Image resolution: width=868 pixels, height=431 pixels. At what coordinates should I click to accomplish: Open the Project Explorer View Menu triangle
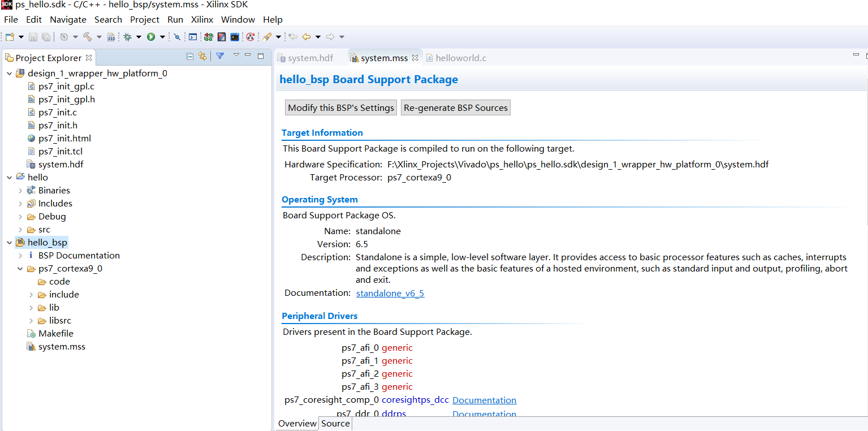pos(236,55)
